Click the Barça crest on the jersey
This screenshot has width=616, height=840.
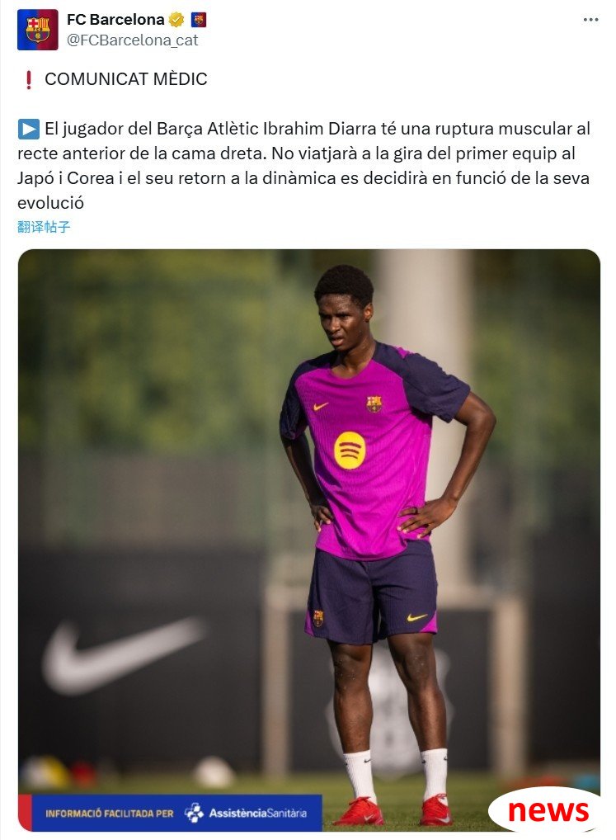coord(374,404)
